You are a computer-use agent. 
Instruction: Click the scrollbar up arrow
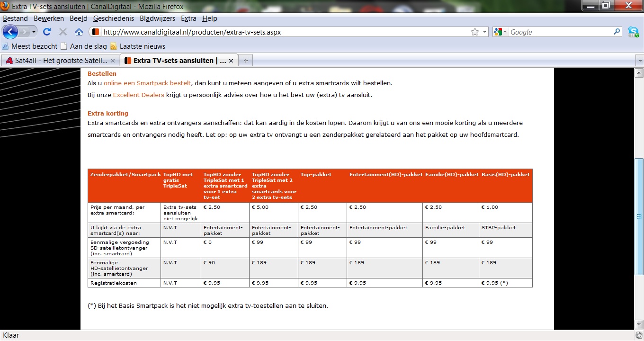click(639, 72)
